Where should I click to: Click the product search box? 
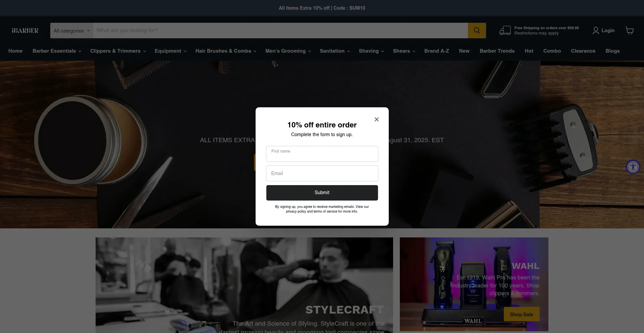point(280,31)
